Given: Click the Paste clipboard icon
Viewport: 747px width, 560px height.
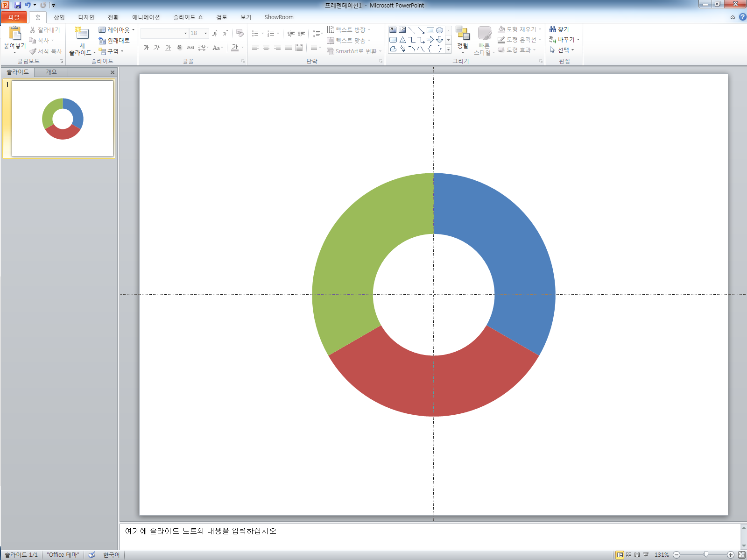Looking at the screenshot, I should click(15, 34).
